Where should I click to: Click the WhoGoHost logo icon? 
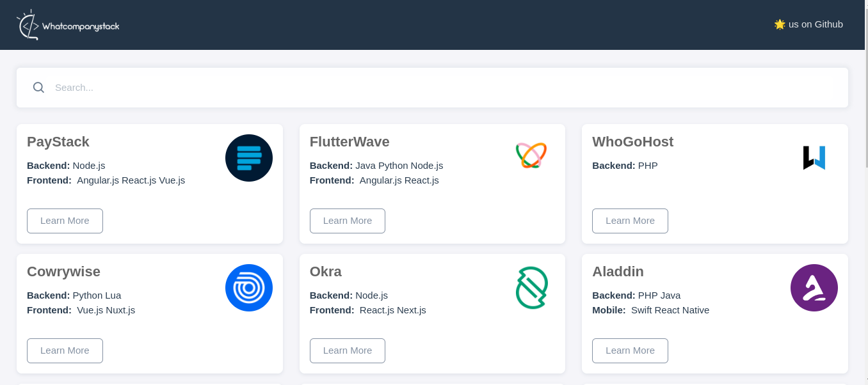click(813, 157)
